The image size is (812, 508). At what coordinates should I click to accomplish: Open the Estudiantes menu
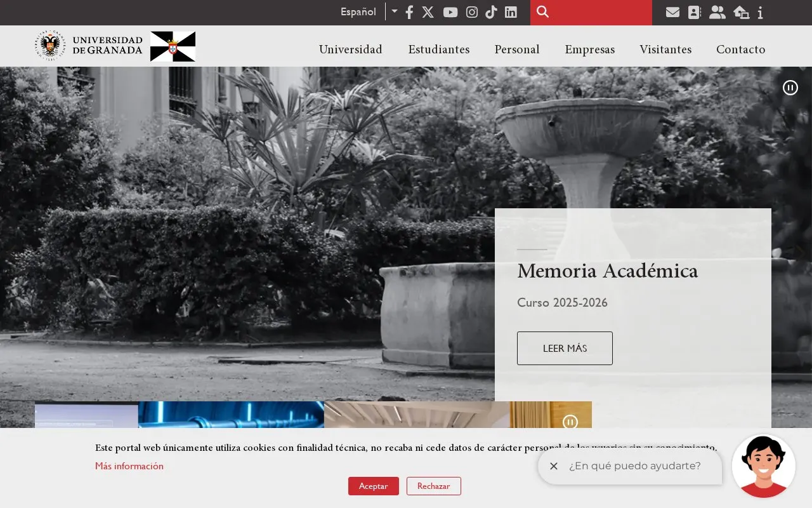tap(439, 50)
